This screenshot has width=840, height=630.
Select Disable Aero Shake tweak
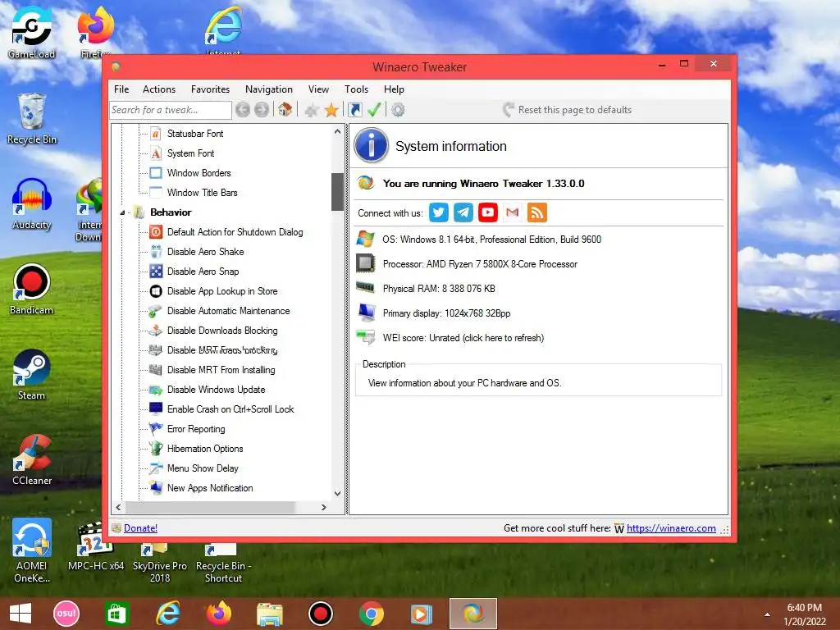(205, 252)
